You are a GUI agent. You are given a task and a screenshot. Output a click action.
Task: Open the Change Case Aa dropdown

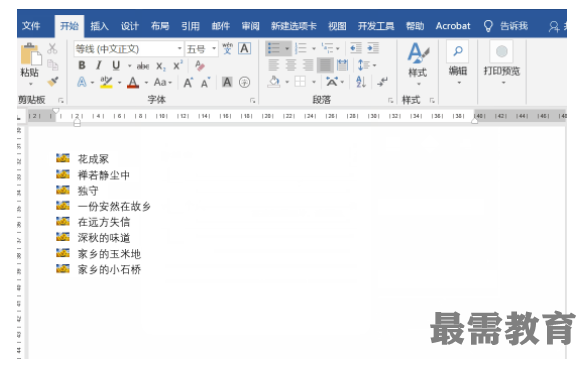163,82
